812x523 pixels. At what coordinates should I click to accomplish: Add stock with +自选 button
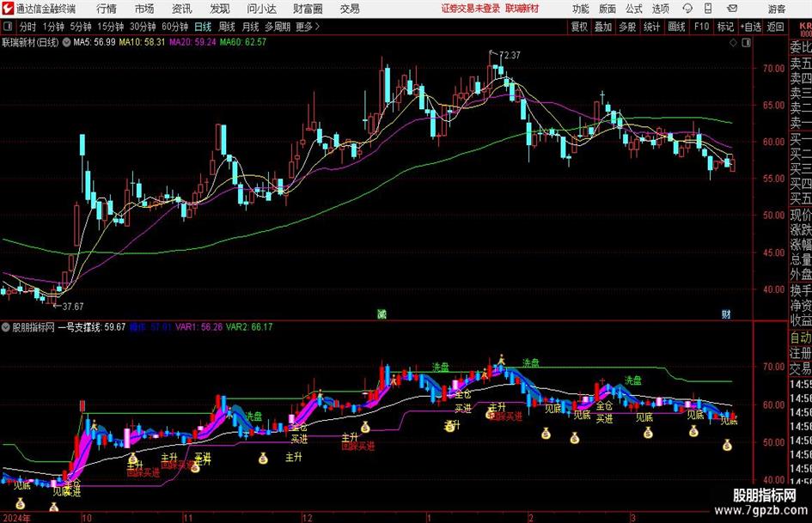click(751, 27)
